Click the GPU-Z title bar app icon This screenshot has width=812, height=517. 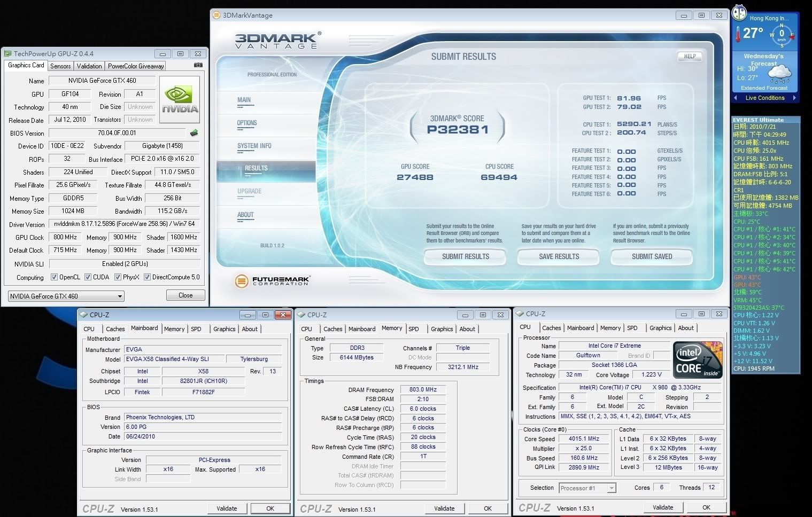tap(7, 53)
